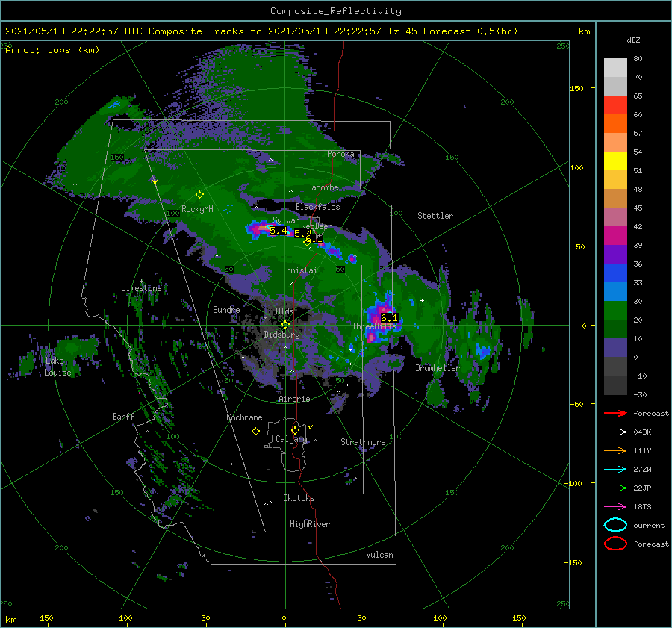Screen dimensions: 672x628
Task: Click the Lake Louise label
Action: 57,367
